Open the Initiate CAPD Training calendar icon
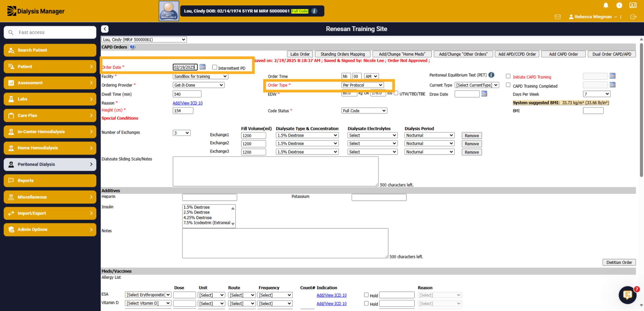This screenshot has height=311, width=644. [x=612, y=76]
